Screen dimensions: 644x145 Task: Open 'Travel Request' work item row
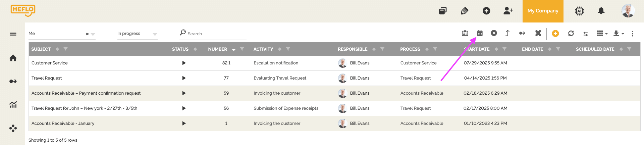[x=334, y=78]
